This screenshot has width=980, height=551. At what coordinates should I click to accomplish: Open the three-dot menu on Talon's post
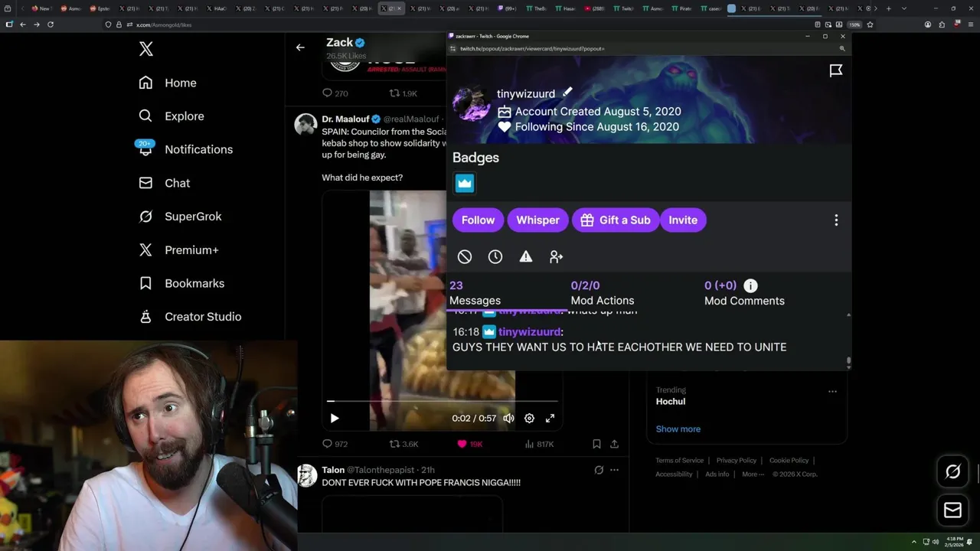614,470
